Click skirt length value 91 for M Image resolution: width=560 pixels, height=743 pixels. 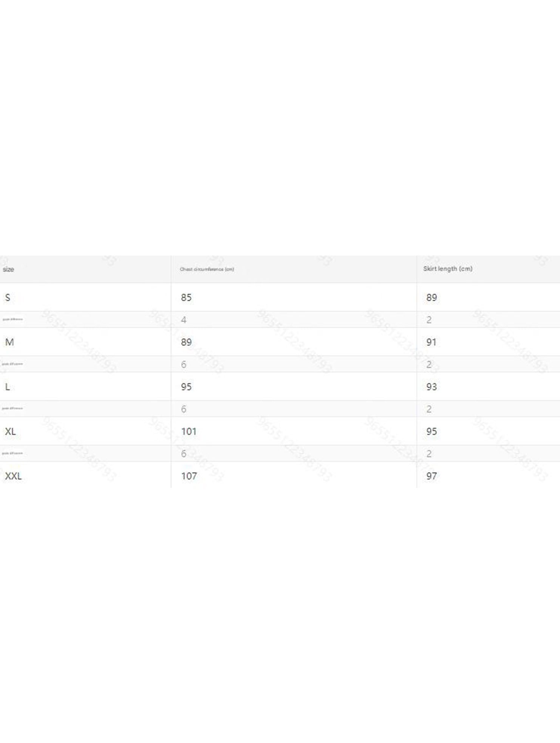[431, 342]
